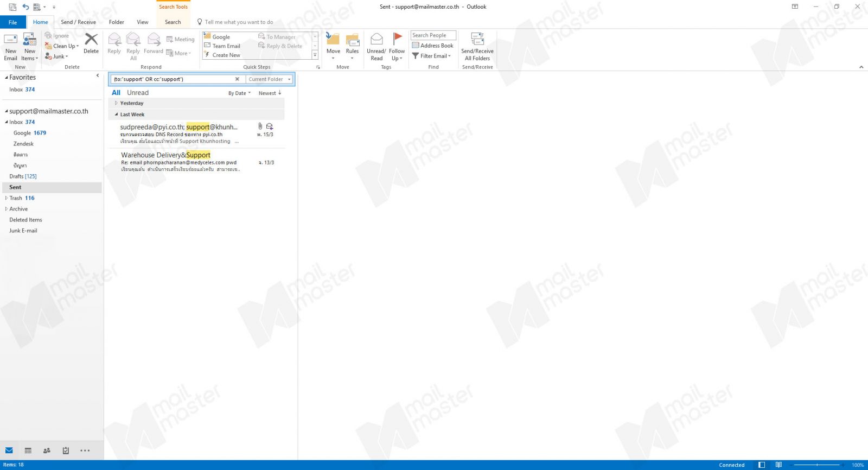
Task: Collapse the folder pane
Action: tap(98, 76)
